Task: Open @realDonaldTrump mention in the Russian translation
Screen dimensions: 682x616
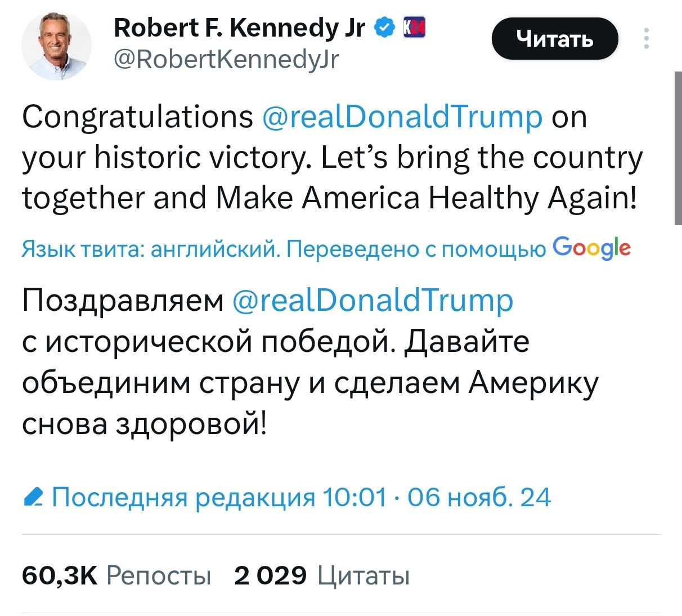Action: click(373, 300)
